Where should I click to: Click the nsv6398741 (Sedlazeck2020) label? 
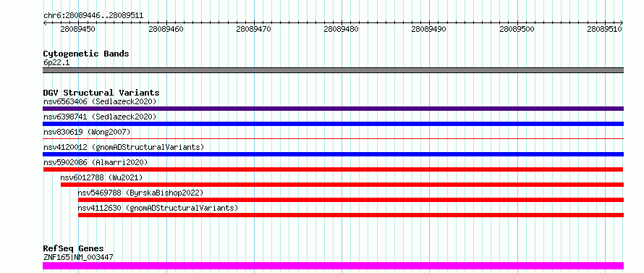(100, 117)
